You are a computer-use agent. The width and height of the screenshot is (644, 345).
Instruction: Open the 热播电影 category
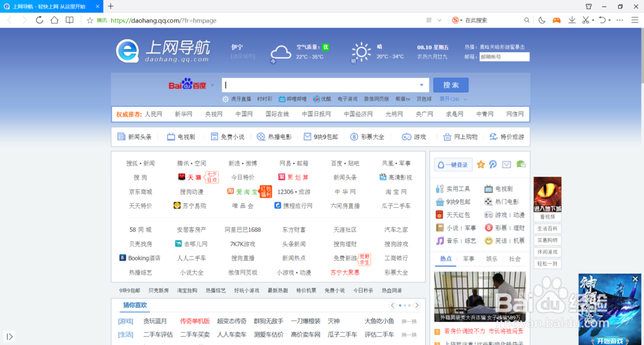(274, 136)
